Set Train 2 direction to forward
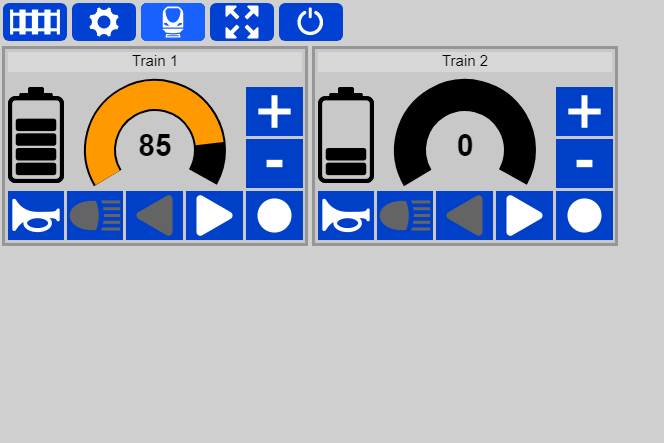664x443 pixels. [x=525, y=216]
